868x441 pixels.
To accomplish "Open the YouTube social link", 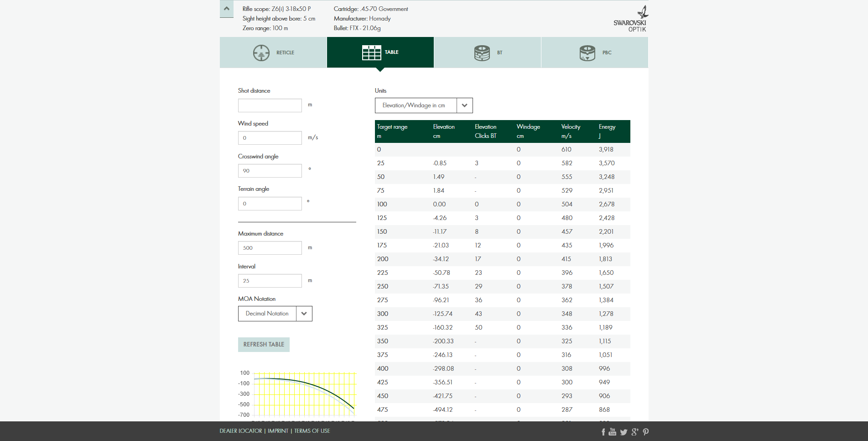I will click(612, 432).
